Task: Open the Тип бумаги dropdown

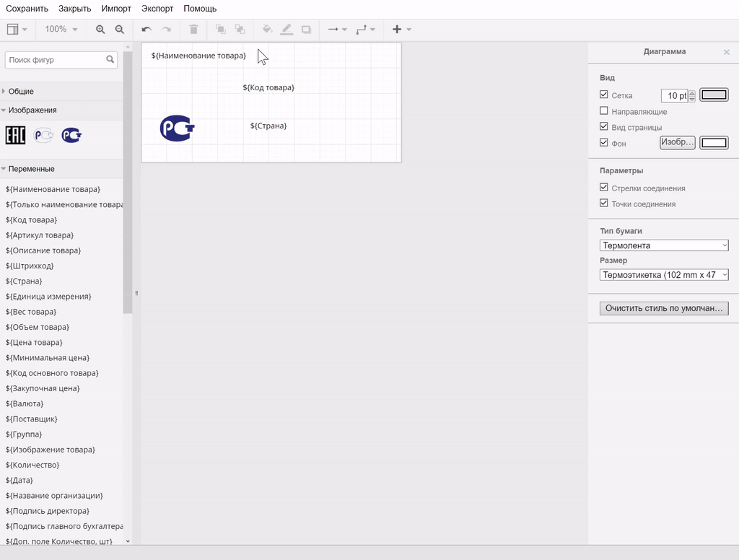Action: pyautogui.click(x=664, y=245)
